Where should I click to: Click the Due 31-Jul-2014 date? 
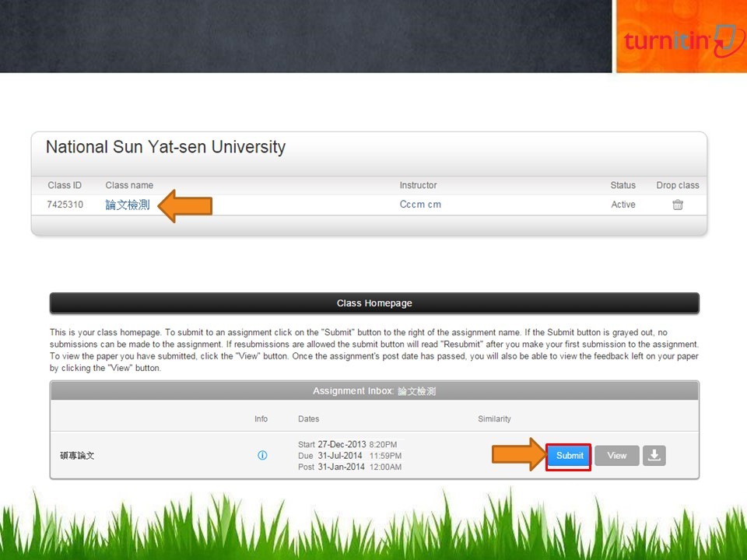click(349, 456)
